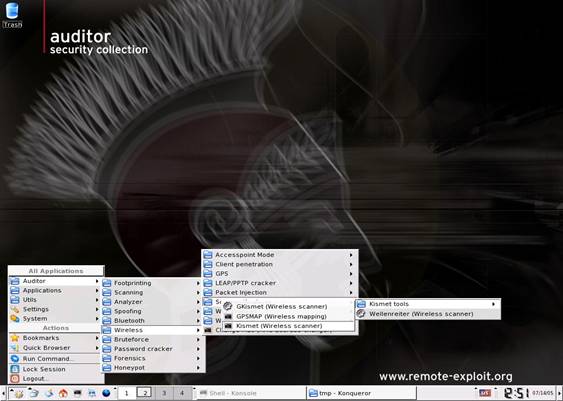Expand the Bruteforce submenu arrow
The height and width of the screenshot is (401, 563).
click(x=198, y=339)
